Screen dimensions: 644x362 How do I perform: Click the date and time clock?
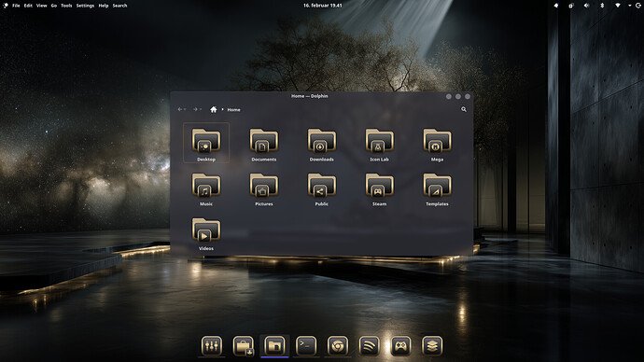(x=322, y=6)
